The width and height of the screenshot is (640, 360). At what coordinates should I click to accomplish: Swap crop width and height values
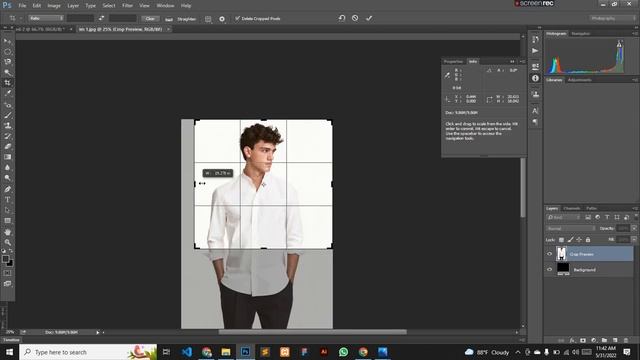101,18
